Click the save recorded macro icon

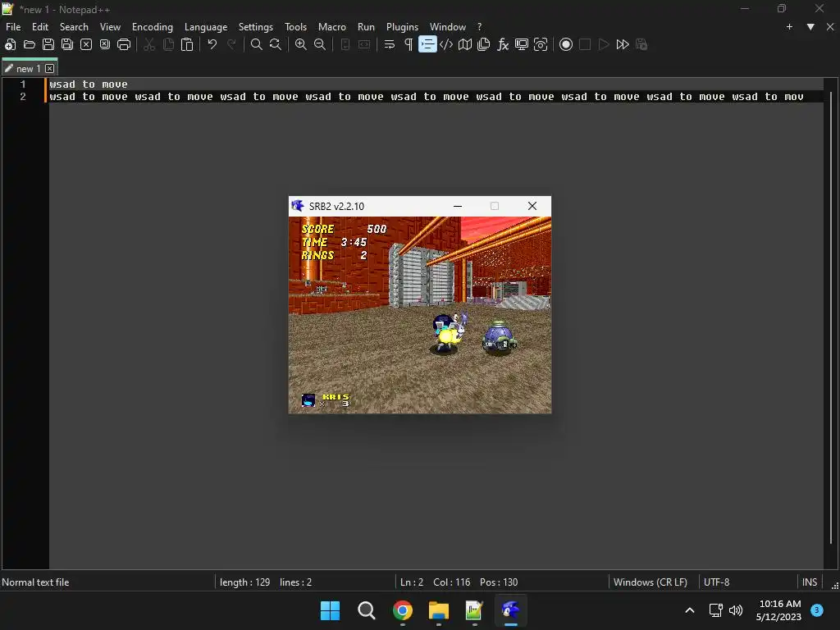coord(641,44)
